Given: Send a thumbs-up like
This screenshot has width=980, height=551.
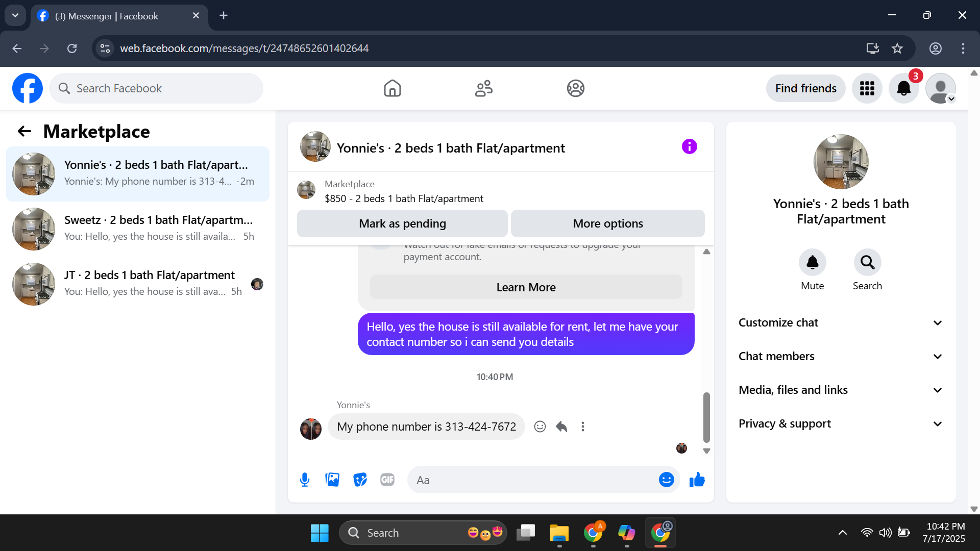Looking at the screenshot, I should tap(697, 480).
